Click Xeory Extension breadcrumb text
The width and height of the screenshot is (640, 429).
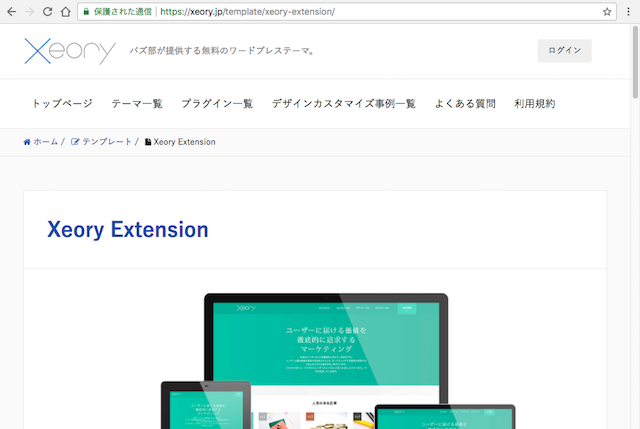pyautogui.click(x=184, y=142)
